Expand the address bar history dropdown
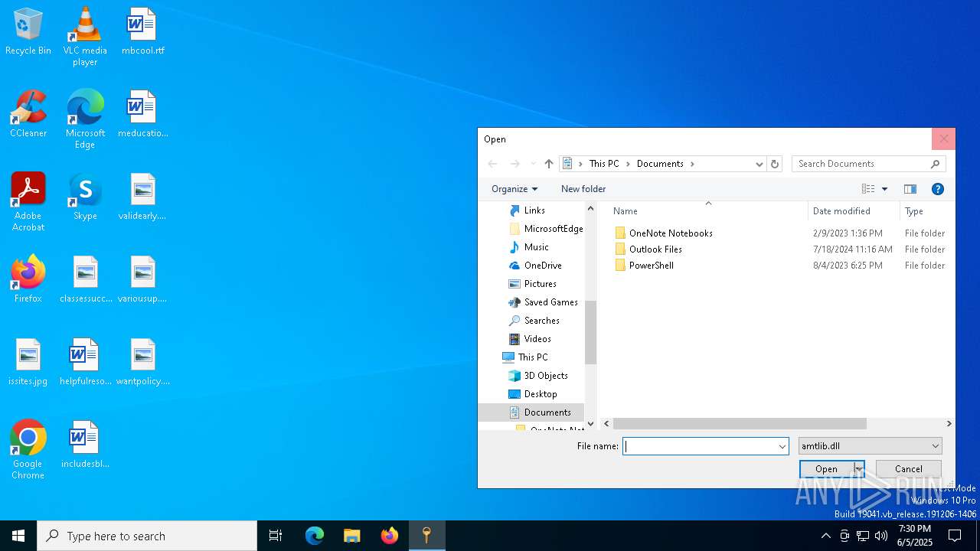The width and height of the screenshot is (980, 551). coord(759,164)
